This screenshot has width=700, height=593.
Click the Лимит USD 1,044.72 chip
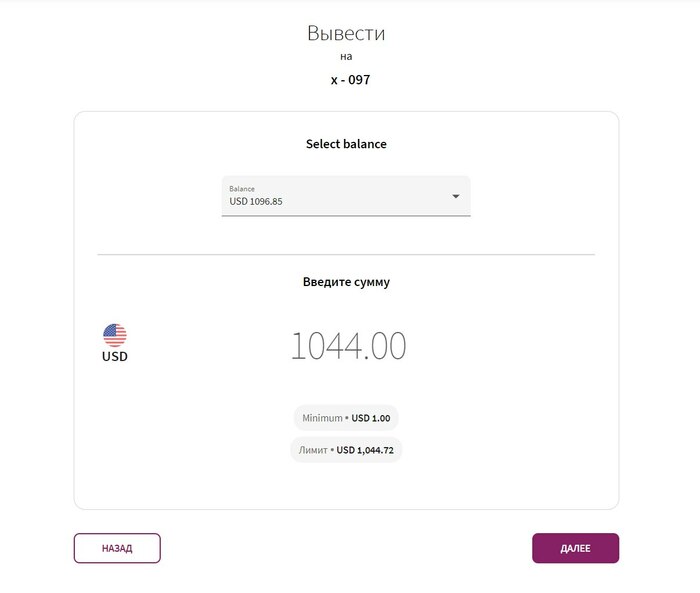point(346,450)
